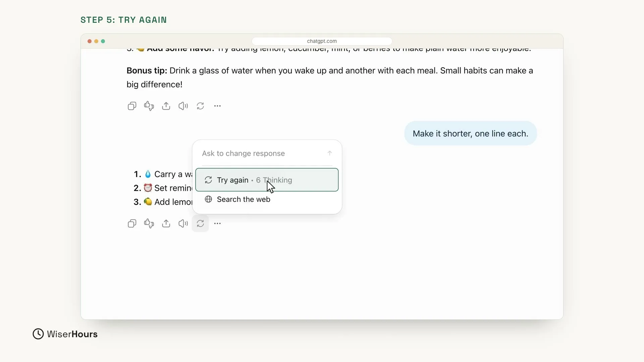Read aloud the short numbered list response
This screenshot has width=644, height=362.
[183, 224]
